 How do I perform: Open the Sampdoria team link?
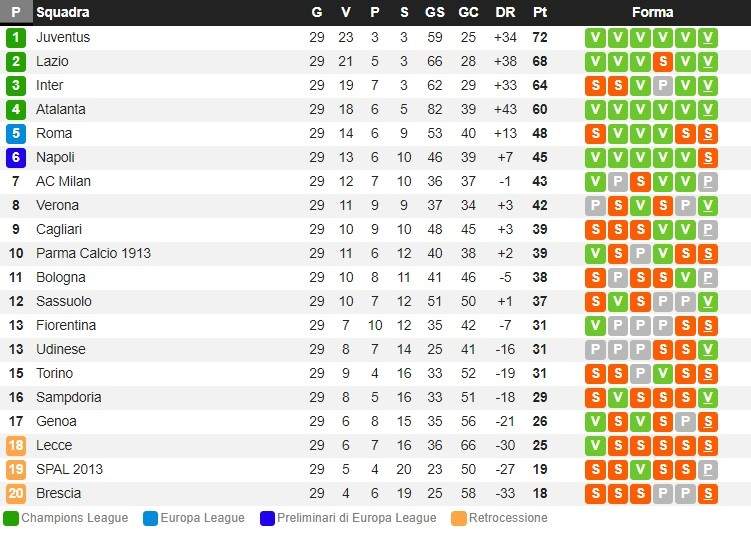pyautogui.click(x=68, y=397)
